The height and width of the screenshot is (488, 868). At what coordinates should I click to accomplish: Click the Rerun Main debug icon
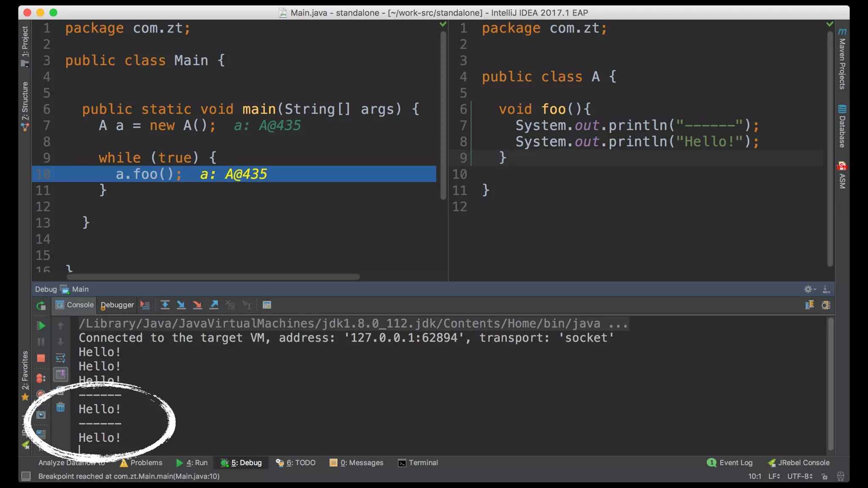pos(41,305)
